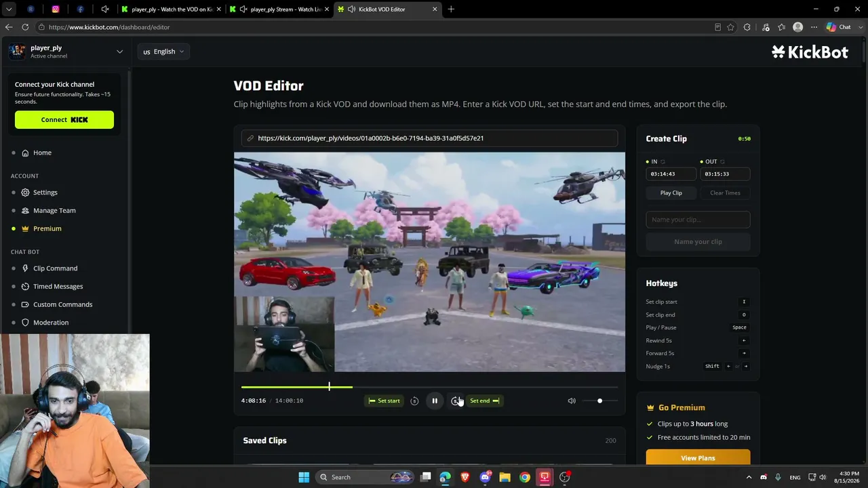Open the Instagram pinned tab
The image size is (868, 488).
(x=56, y=9)
